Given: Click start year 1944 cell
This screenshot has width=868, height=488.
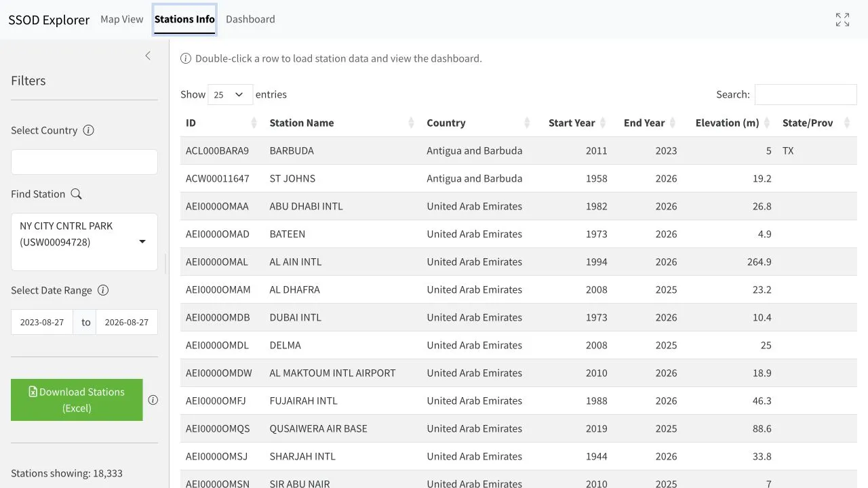Looking at the screenshot, I should [x=597, y=456].
